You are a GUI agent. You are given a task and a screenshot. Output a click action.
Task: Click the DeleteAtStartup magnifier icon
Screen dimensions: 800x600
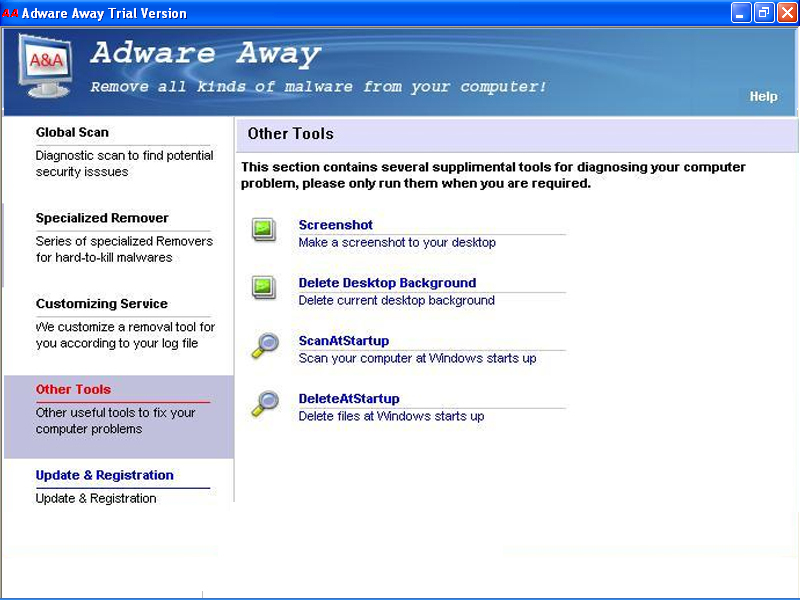tap(265, 404)
